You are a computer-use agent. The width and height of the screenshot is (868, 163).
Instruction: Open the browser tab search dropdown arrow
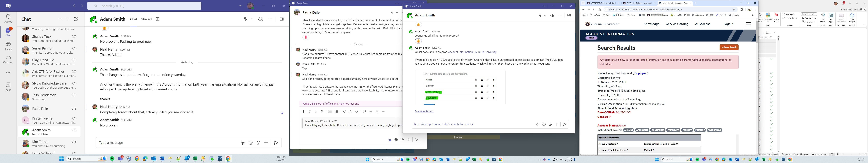[583, 3]
